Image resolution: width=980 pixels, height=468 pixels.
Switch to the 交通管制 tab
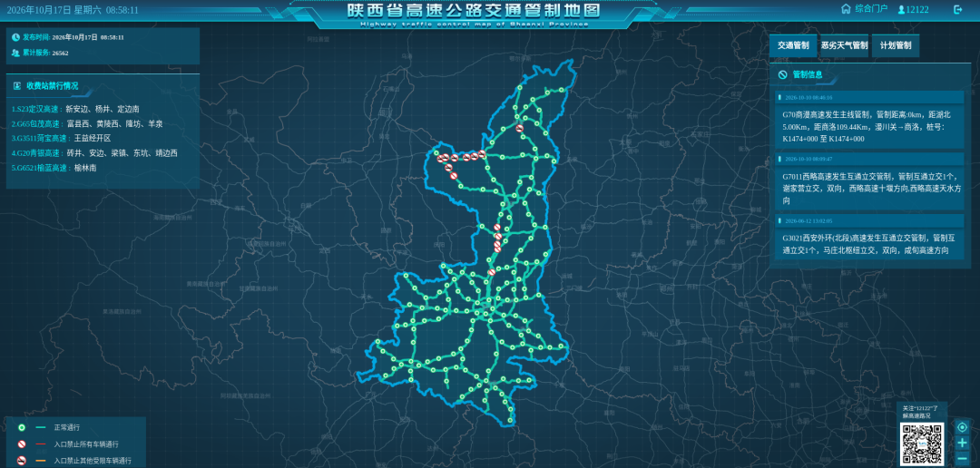(x=793, y=45)
